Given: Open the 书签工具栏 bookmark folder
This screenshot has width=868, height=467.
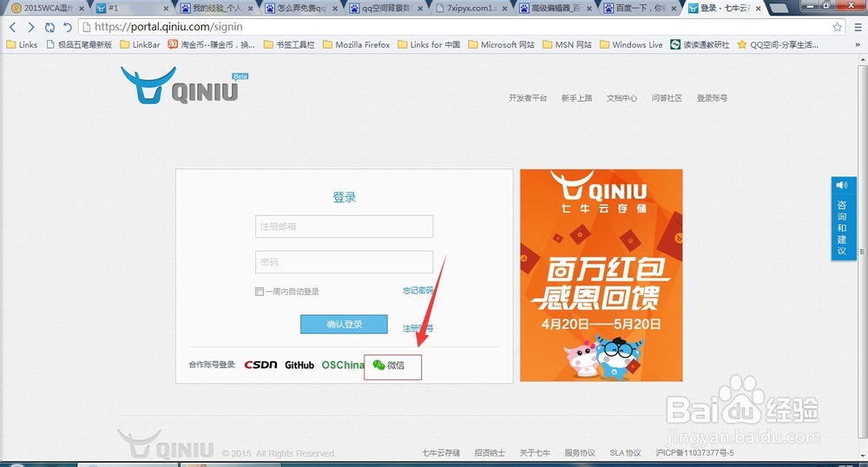Looking at the screenshot, I should pyautogui.click(x=289, y=45).
